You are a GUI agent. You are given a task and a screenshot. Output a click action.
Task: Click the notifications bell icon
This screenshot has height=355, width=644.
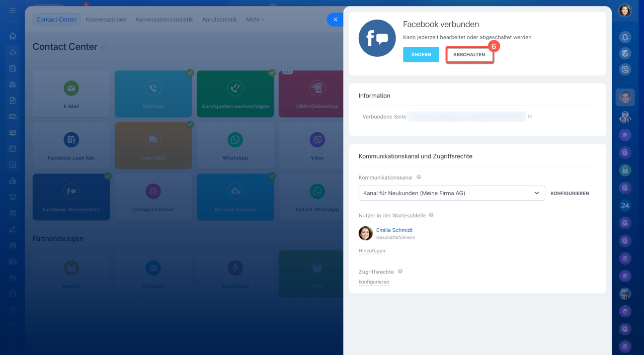point(625,37)
